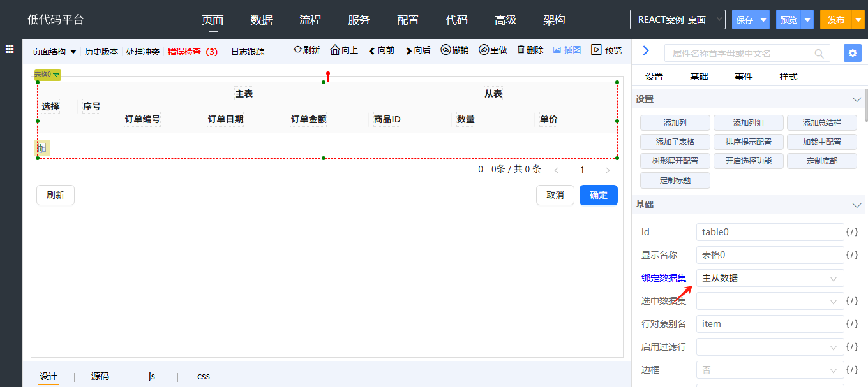Undo last action with 撤销
Image resolution: width=868 pixels, height=387 pixels.
[x=454, y=50]
